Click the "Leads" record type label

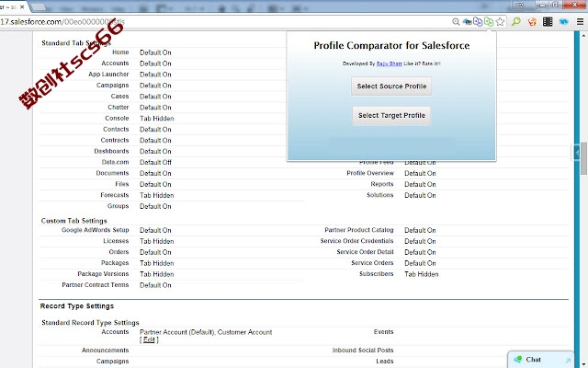(x=385, y=361)
